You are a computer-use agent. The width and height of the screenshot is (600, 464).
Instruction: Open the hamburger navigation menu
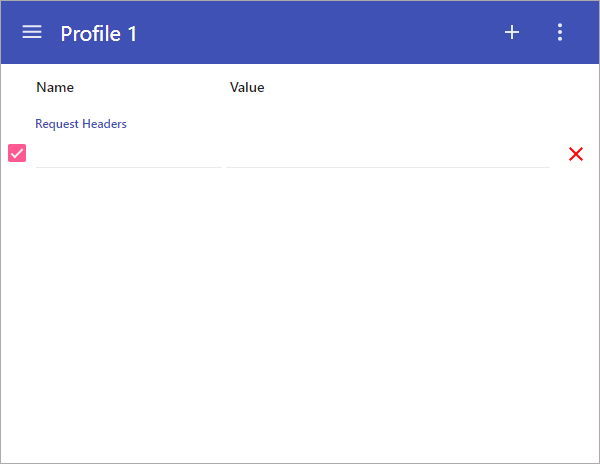tap(32, 32)
